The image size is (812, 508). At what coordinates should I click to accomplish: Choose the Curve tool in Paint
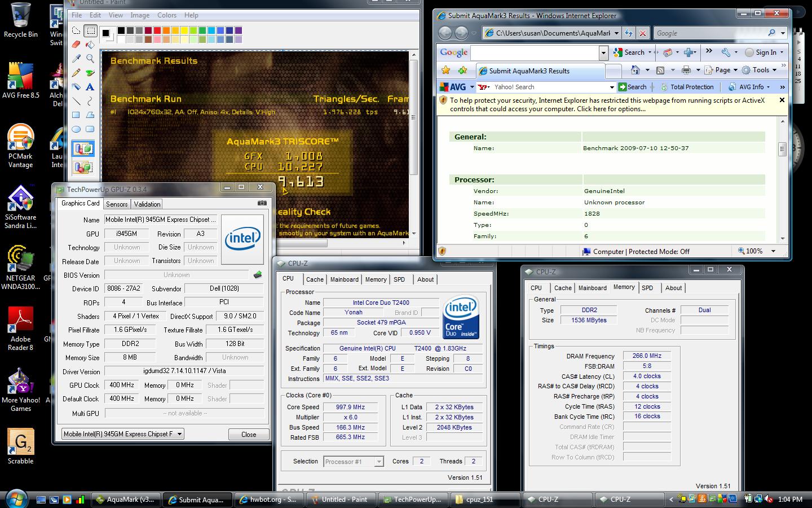point(90,101)
